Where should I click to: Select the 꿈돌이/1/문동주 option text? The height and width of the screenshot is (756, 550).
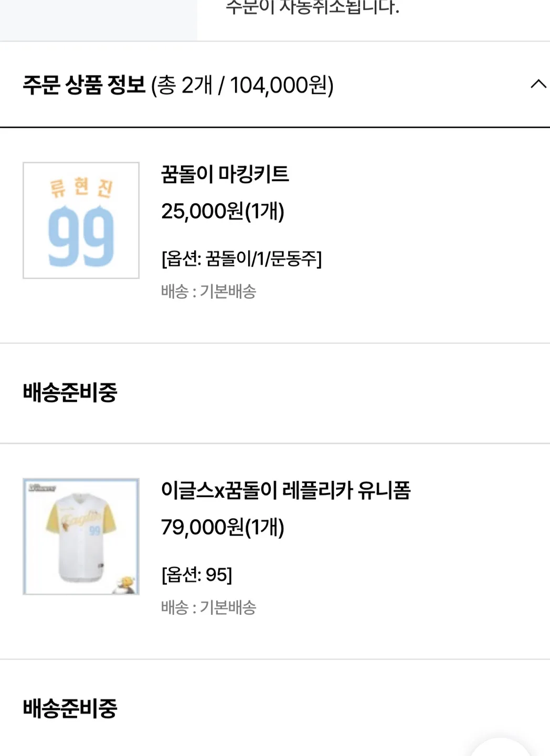[x=241, y=258]
